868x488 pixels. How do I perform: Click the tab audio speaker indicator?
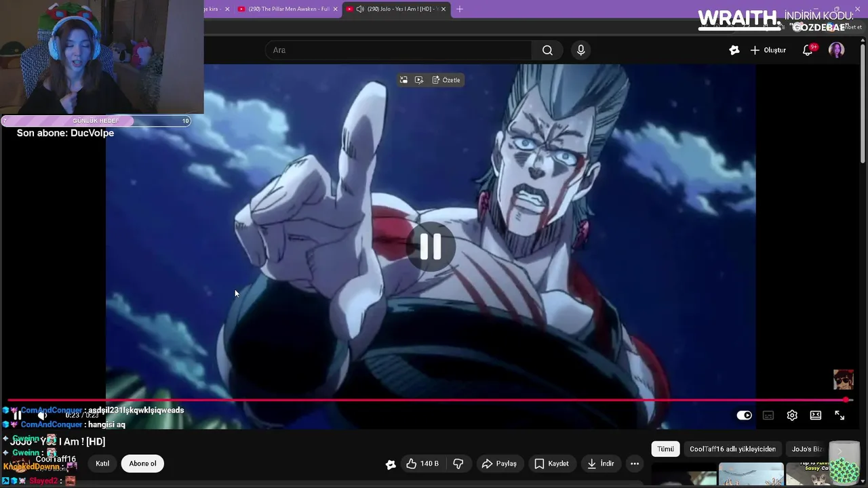360,9
